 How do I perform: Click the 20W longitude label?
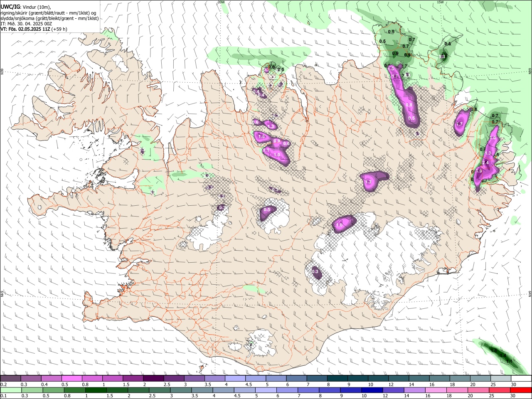click(x=221, y=2)
